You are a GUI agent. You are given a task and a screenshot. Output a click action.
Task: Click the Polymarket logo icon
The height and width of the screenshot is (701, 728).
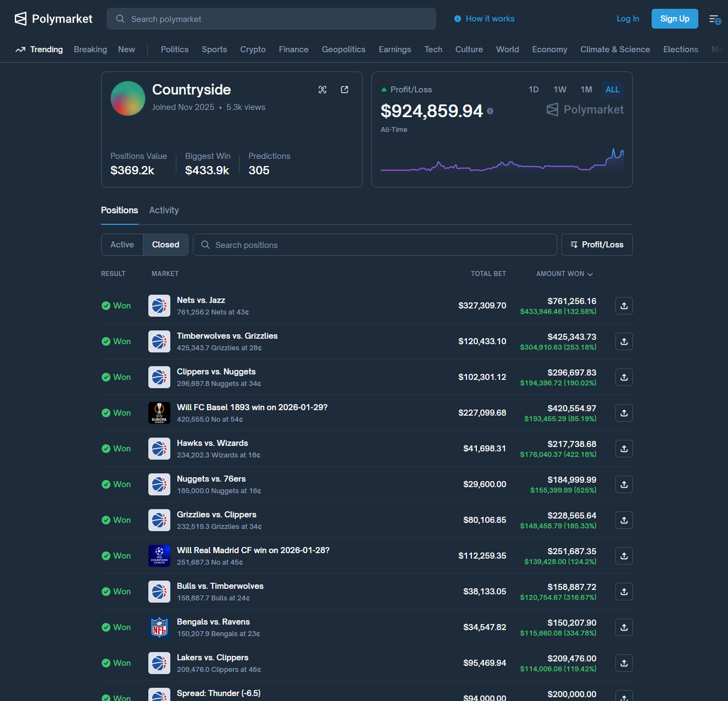click(x=20, y=19)
